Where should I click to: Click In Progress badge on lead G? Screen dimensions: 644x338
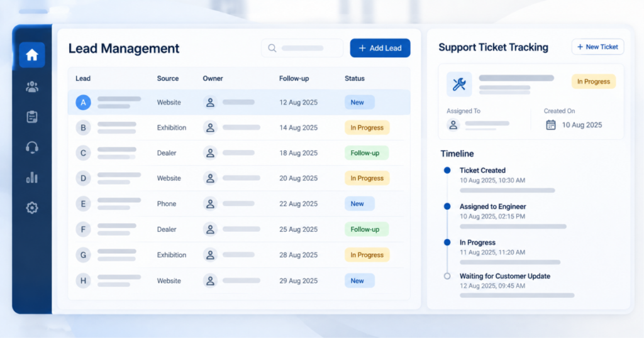(367, 255)
